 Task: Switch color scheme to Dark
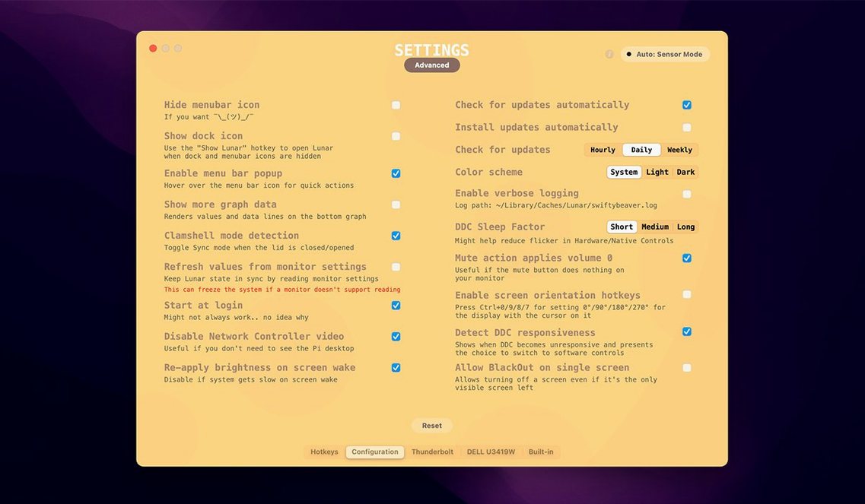(685, 172)
